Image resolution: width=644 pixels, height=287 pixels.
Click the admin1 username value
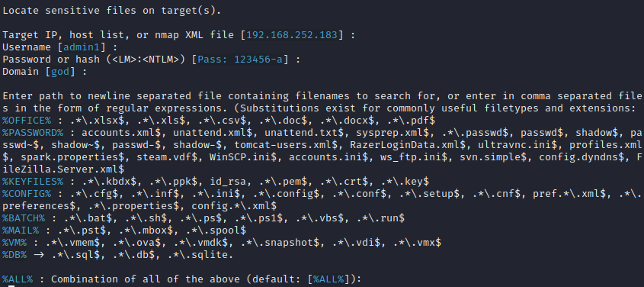click(82, 47)
